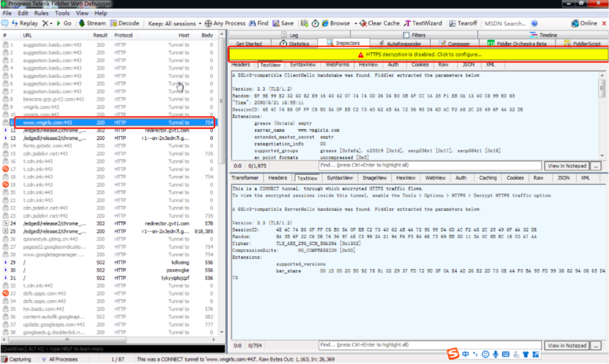Viewport: 609px width, 364px height.
Task: Switch to the Timeline tab
Action: (x=543, y=35)
